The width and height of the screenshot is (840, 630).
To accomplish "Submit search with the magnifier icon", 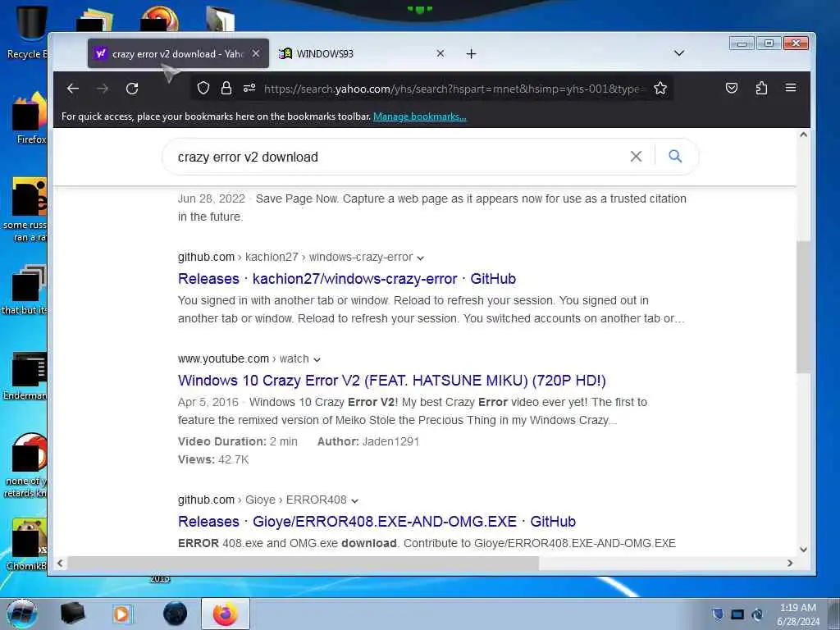I will click(675, 156).
